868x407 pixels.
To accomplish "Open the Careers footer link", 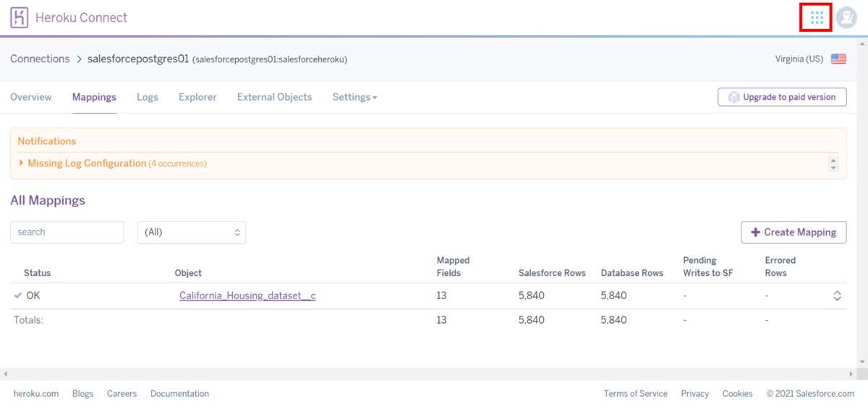I will click(x=122, y=394).
